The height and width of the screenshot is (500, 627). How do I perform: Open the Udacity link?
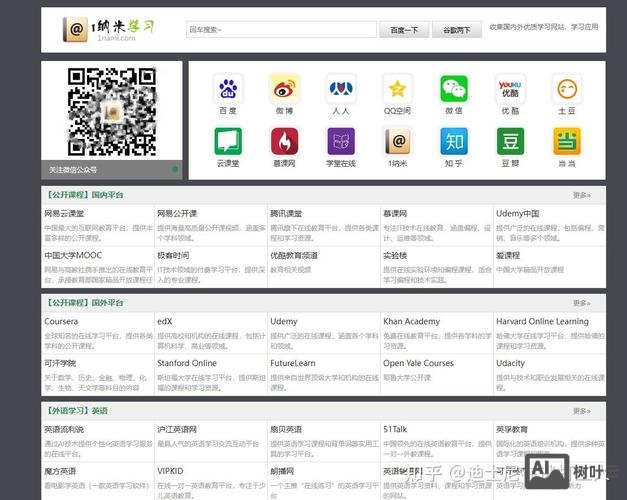511,363
